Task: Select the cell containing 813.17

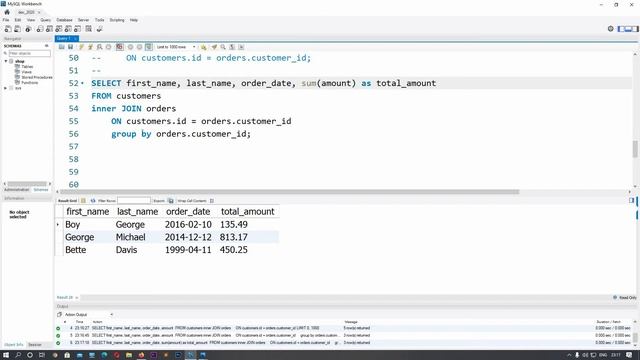Action: [233, 237]
